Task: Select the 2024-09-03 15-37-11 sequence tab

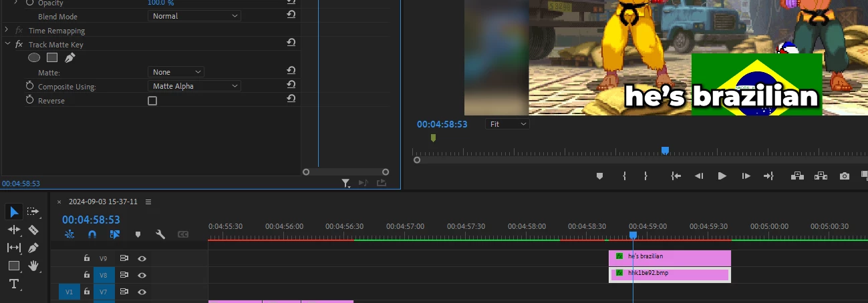Action: pos(103,202)
